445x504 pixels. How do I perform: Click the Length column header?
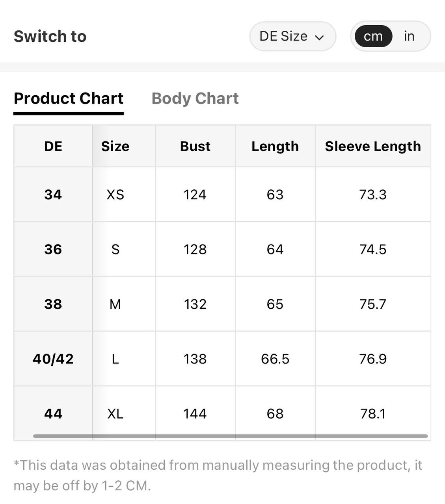pyautogui.click(x=275, y=146)
